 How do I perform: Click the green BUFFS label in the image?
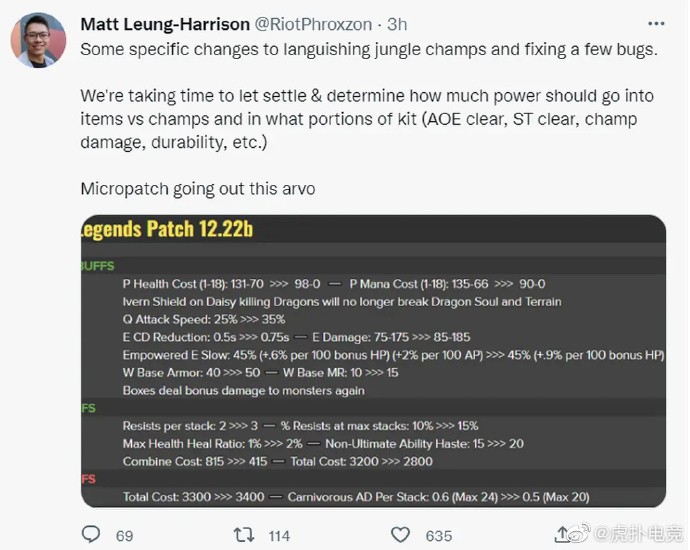[x=97, y=266]
